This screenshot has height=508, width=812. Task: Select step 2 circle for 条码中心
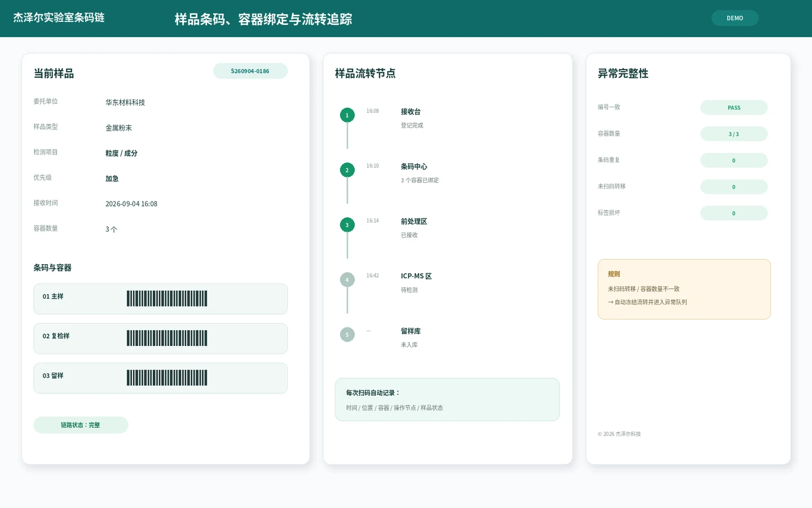click(347, 170)
